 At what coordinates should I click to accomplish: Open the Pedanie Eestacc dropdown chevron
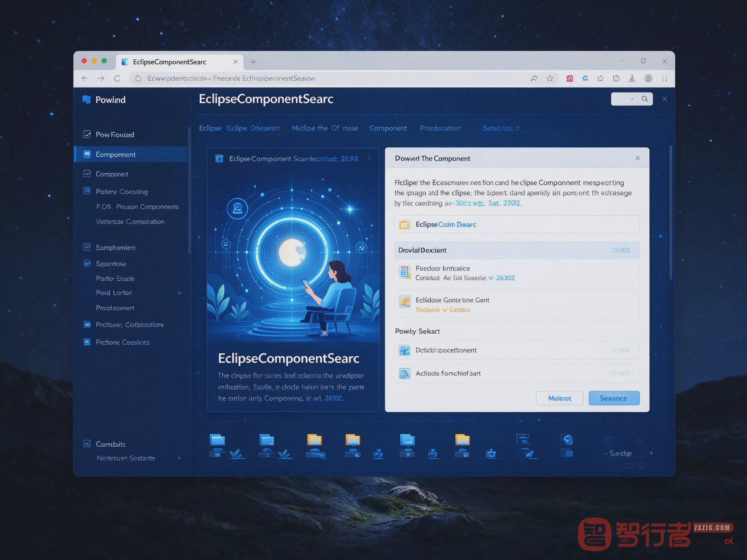445,310
